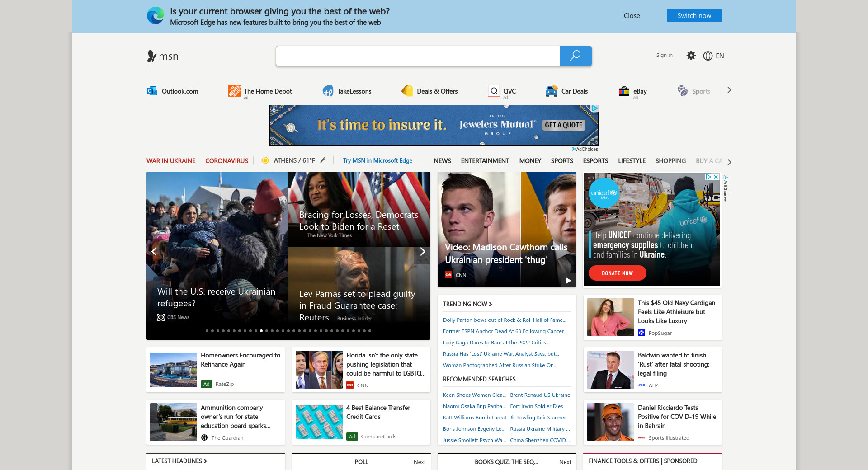Screen dimensions: 868x470
Task: Click DONATE NOW button on UNICEF ad
Action: pos(617,273)
